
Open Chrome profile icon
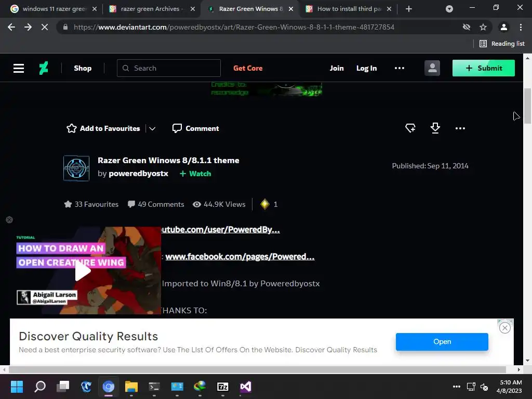pos(504,27)
